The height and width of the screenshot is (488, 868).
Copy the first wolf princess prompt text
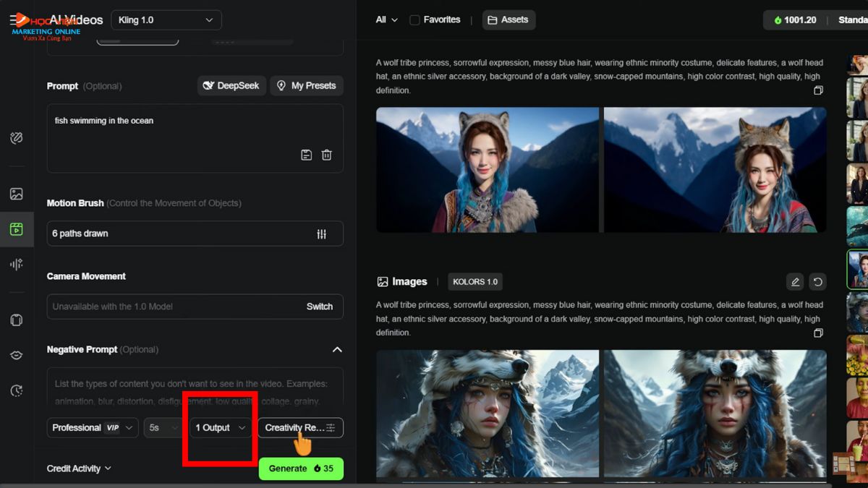[818, 90]
